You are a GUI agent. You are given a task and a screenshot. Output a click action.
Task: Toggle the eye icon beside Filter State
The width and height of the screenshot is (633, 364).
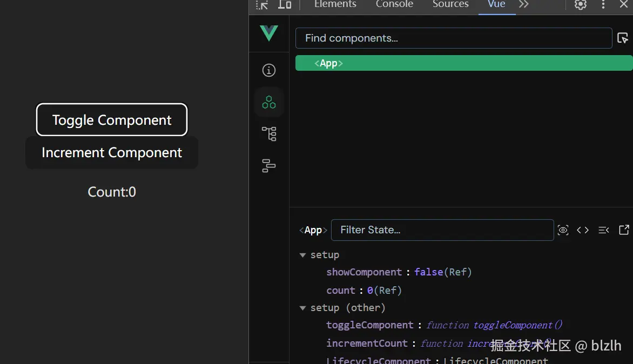pyautogui.click(x=563, y=230)
